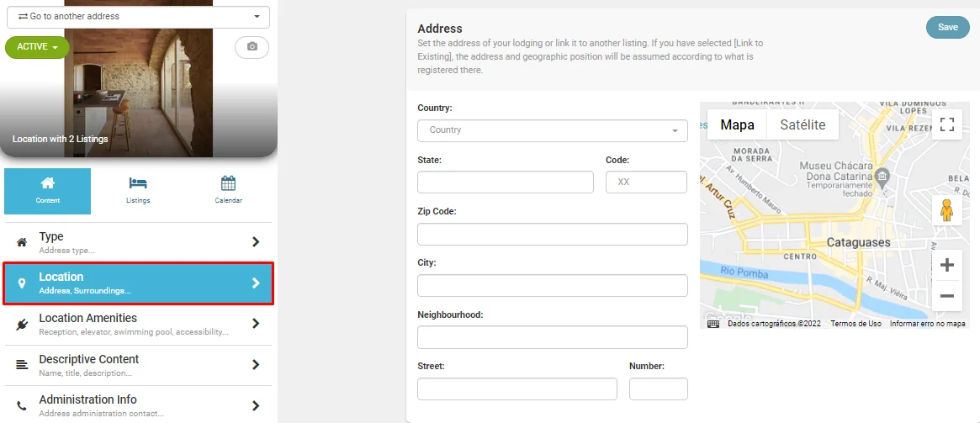Viewport: 980px width, 423px height.
Task: Click the camera photo upload icon
Action: (252, 47)
